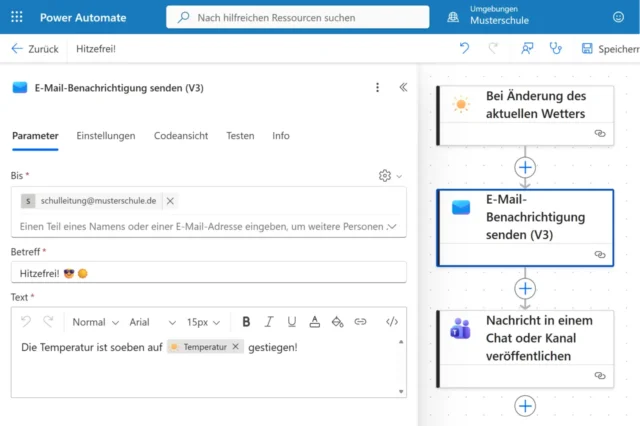Collapse the action panel with double chevron

point(403,87)
